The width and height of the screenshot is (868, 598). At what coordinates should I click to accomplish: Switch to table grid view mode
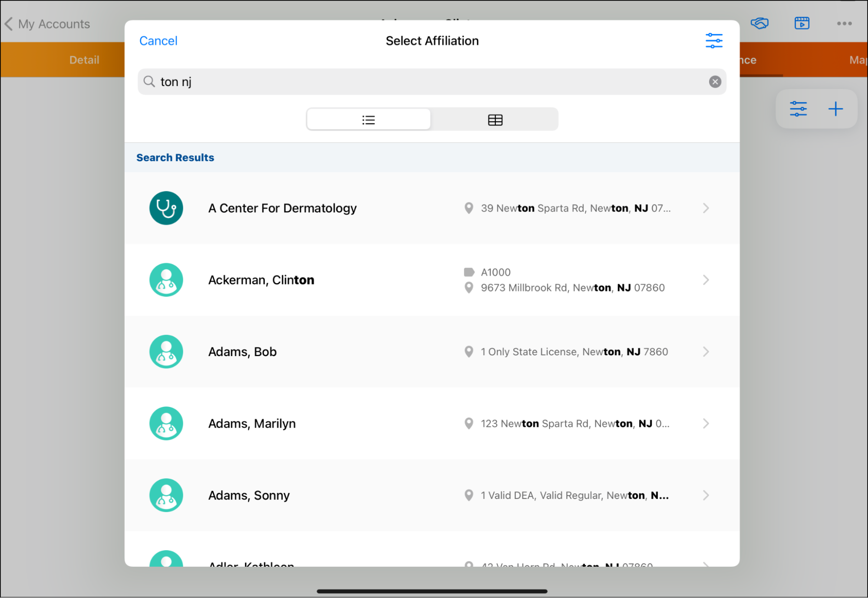click(x=495, y=120)
